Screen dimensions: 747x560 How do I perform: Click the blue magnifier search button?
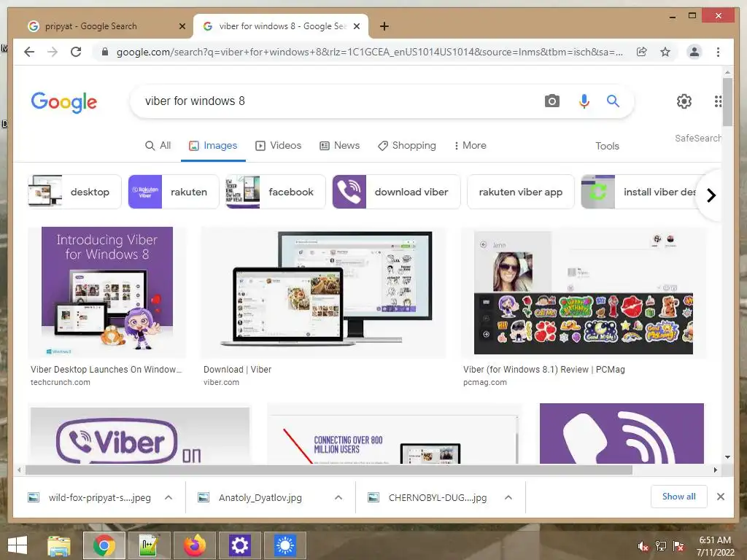pyautogui.click(x=613, y=101)
